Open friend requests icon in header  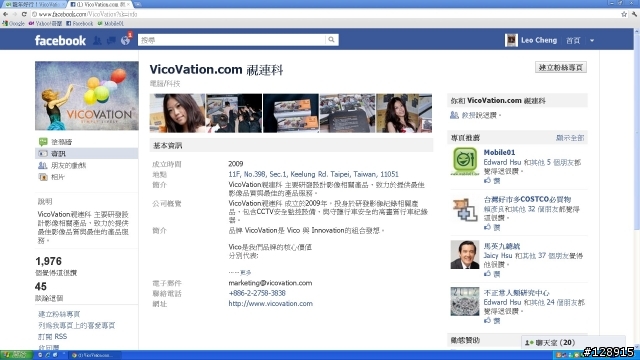pyautogui.click(x=97, y=40)
